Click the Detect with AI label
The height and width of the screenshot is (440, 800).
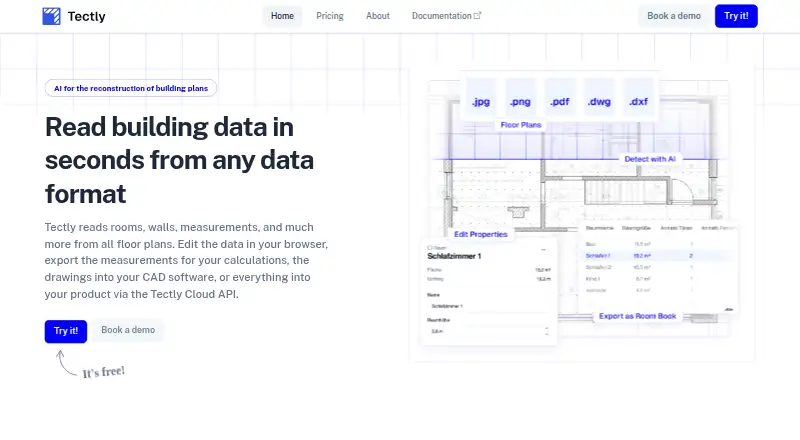(649, 159)
